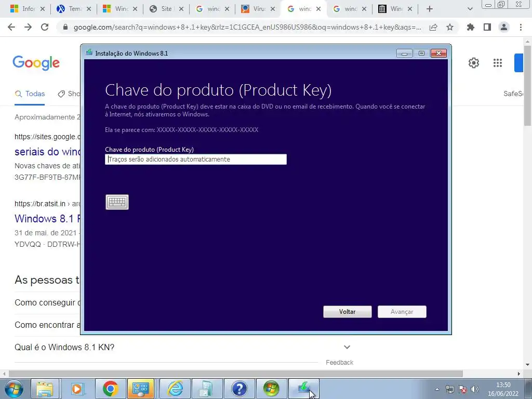Open network tray icon
The height and width of the screenshot is (399, 532).
coord(450,389)
